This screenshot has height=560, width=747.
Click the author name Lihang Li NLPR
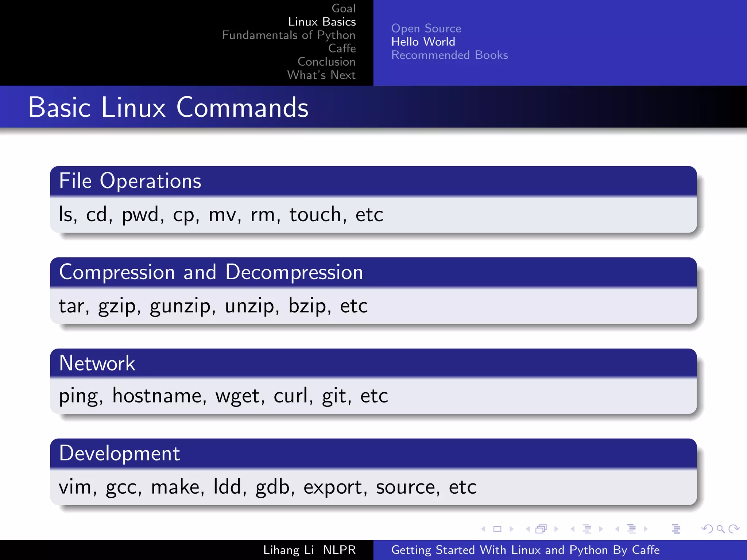coord(310,550)
